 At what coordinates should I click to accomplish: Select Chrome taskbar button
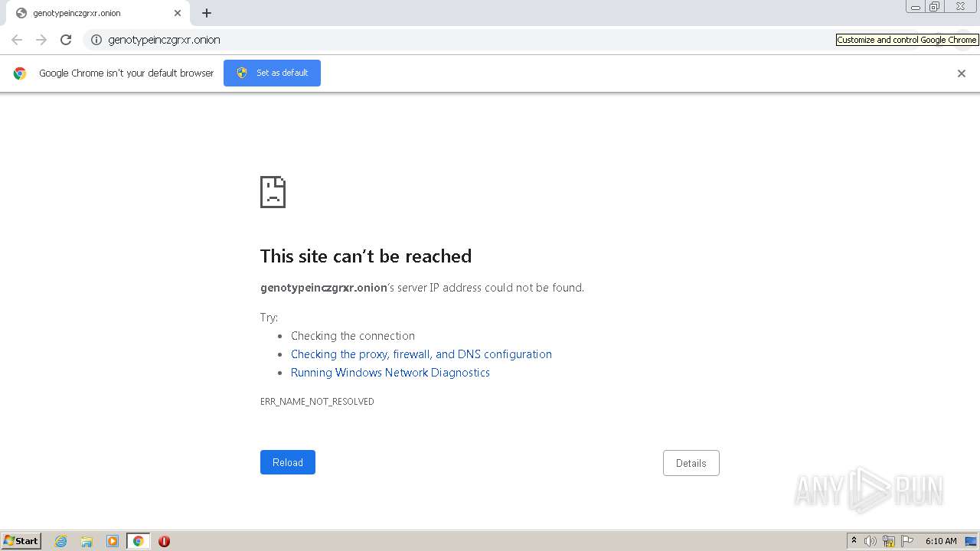[138, 541]
